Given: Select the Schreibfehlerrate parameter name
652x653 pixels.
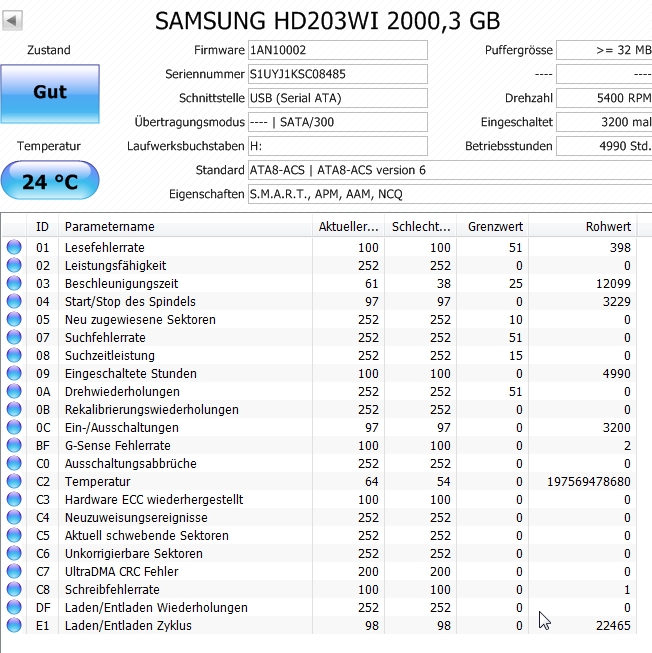Looking at the screenshot, I should (112, 590).
